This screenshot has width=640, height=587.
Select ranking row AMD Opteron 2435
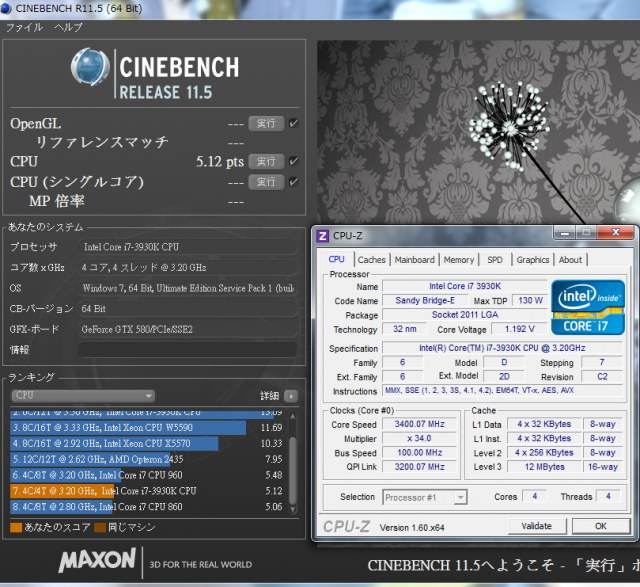(x=147, y=459)
